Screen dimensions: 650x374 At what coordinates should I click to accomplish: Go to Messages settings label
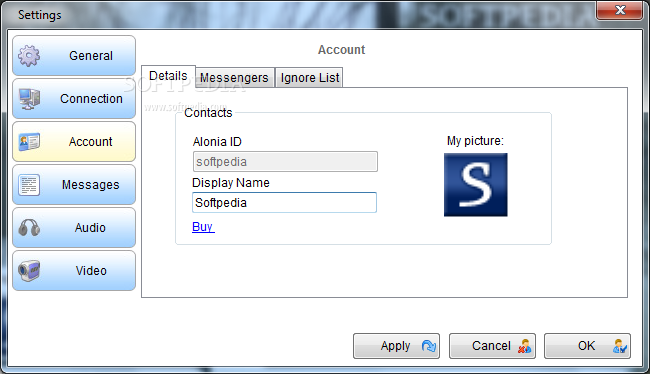[x=91, y=185]
